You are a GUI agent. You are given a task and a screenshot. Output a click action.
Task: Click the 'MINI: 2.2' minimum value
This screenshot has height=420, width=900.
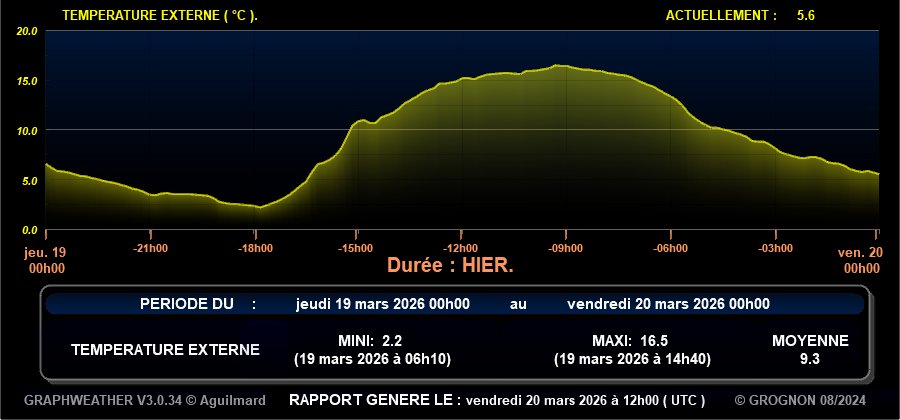pyautogui.click(x=371, y=340)
